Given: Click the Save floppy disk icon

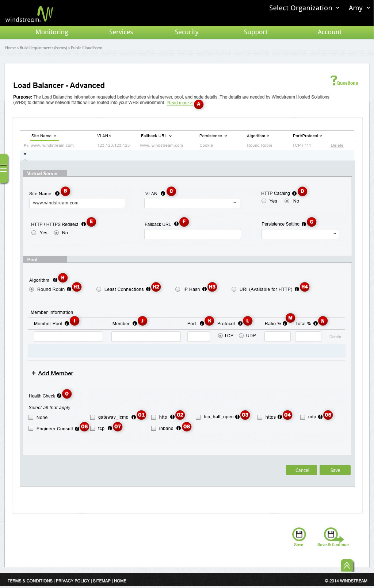Looking at the screenshot, I should coord(299,534).
